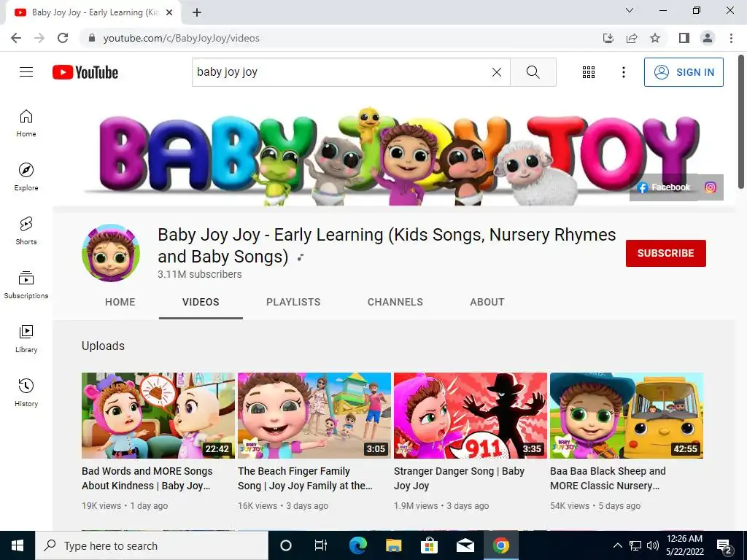Open the Facebook link on the banner
This screenshot has width=747, height=560.
[x=664, y=187]
